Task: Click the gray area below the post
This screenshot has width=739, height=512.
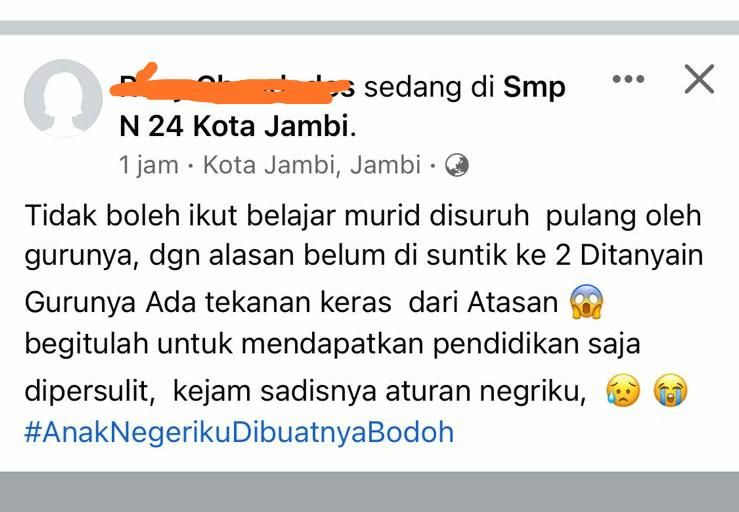Action: click(370, 492)
